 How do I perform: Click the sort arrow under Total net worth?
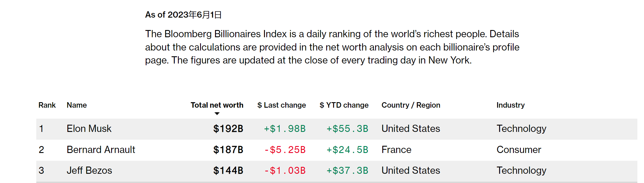click(x=217, y=114)
